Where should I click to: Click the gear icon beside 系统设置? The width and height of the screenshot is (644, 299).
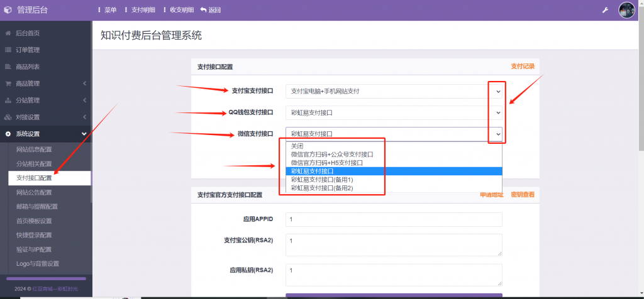[8, 134]
